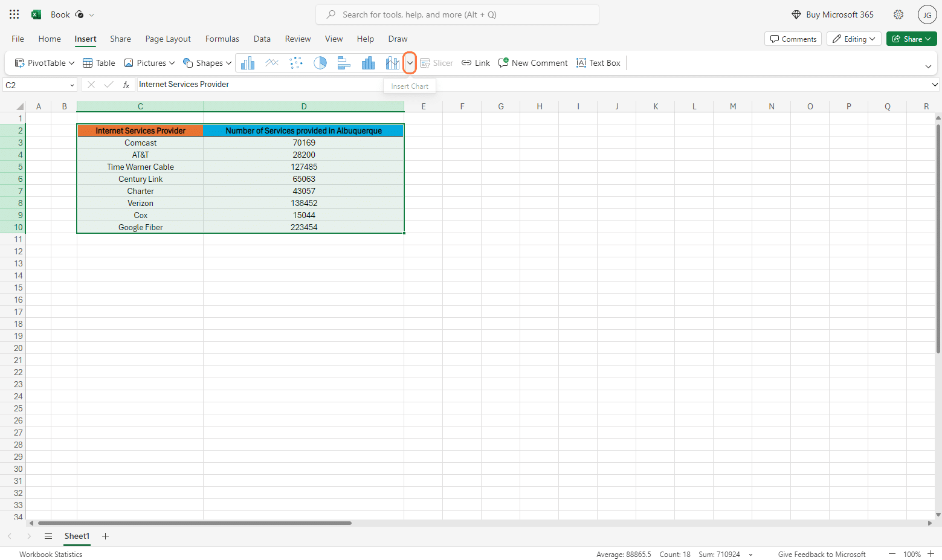Insert a Table
The image size is (942, 560).
tap(98, 63)
